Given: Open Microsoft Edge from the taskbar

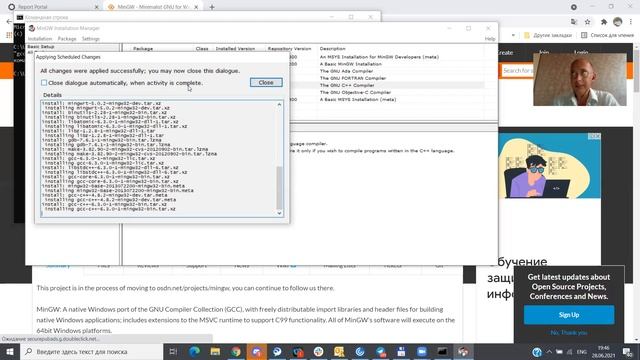Looking at the screenshot, I should pos(194,351).
